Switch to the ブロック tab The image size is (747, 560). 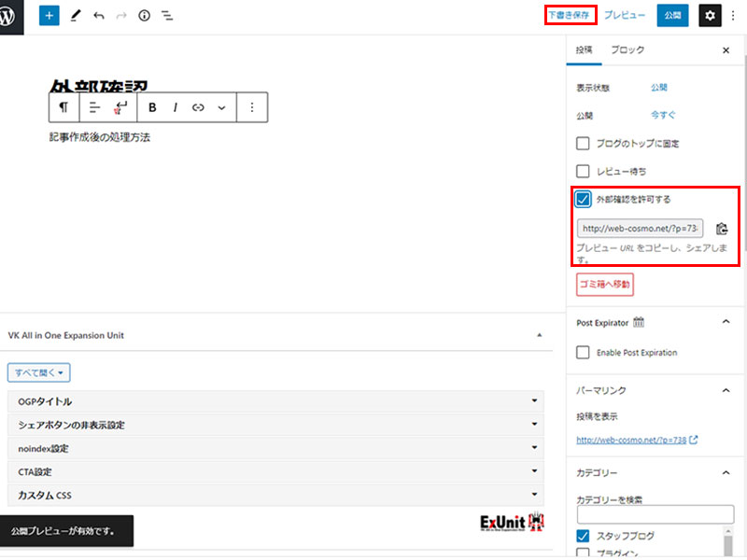(627, 50)
